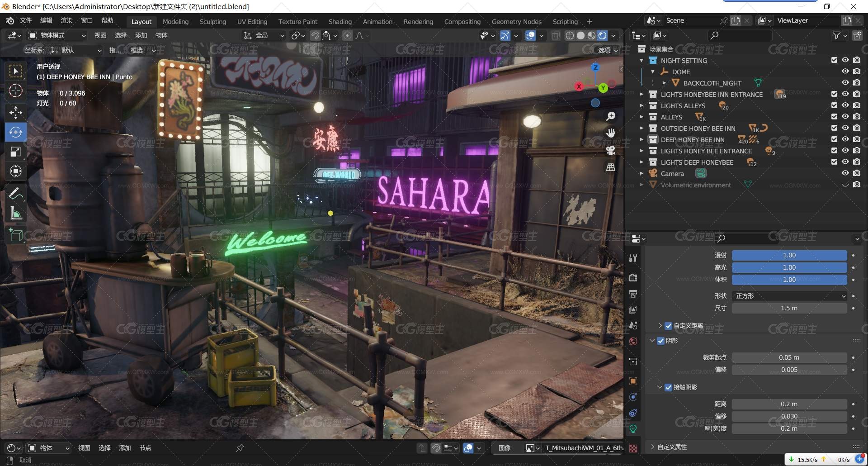Select the Select Box tool in toolbar

point(16,71)
